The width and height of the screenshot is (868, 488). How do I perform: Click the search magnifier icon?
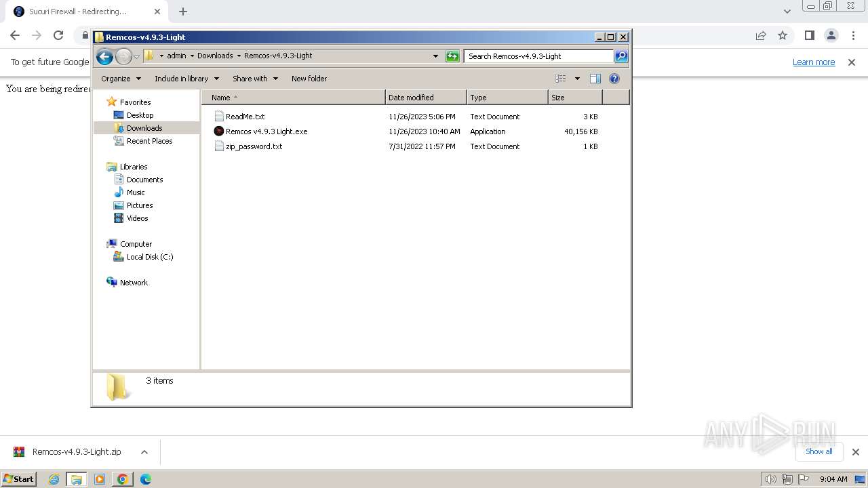pos(621,56)
